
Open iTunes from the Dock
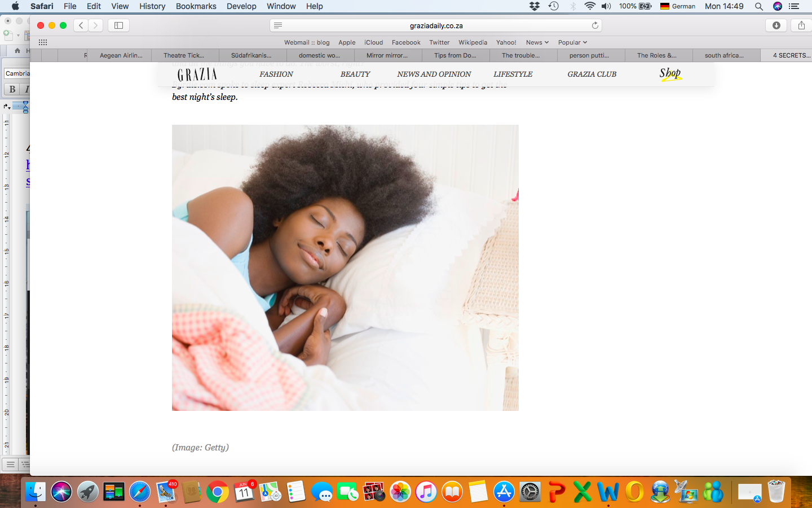point(426,492)
